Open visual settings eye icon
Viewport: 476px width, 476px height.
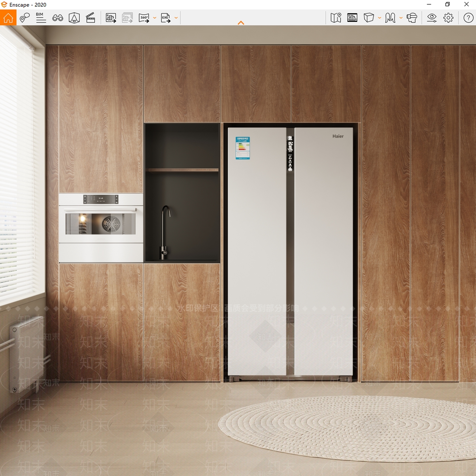[432, 18]
